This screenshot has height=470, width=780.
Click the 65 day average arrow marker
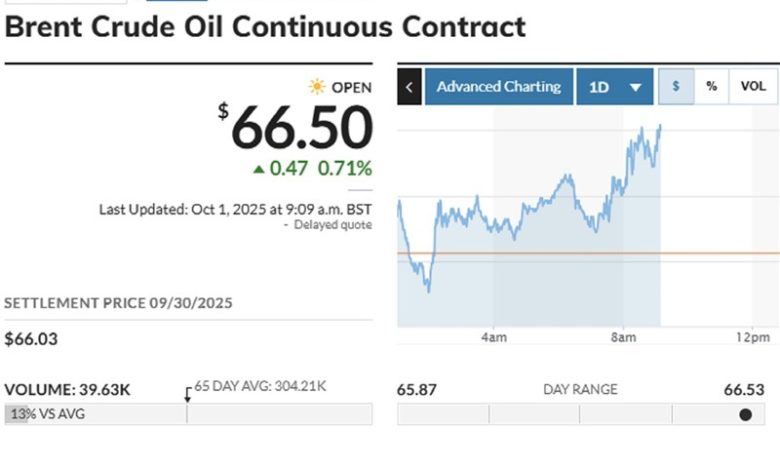point(187,394)
